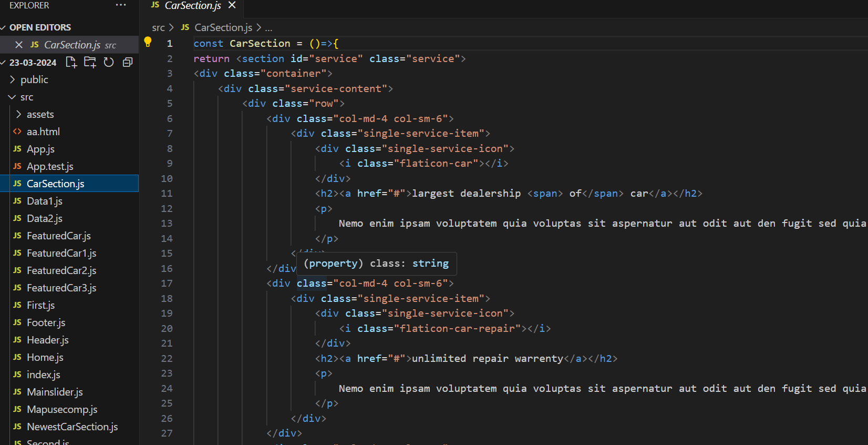Collapse the Open Editors section
Image resolution: width=868 pixels, height=445 pixels.
40,27
